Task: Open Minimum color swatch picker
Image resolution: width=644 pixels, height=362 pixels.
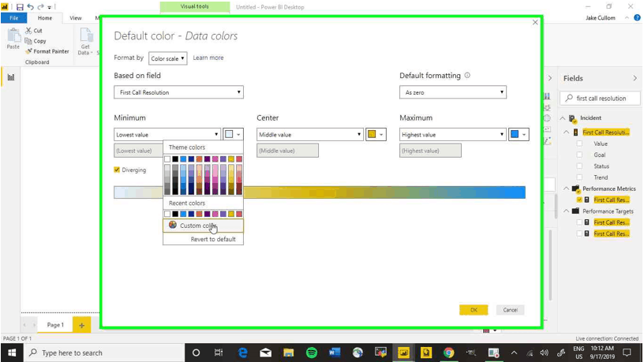Action: click(x=233, y=134)
